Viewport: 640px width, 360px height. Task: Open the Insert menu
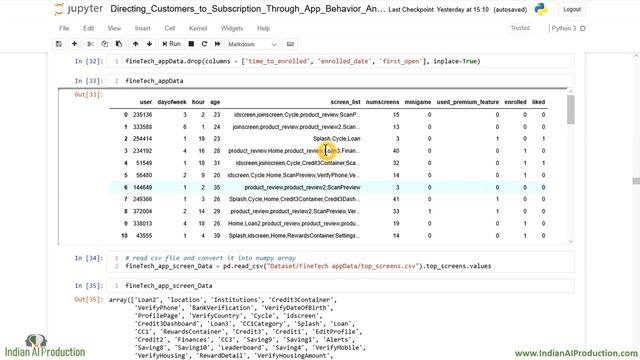(x=142, y=28)
